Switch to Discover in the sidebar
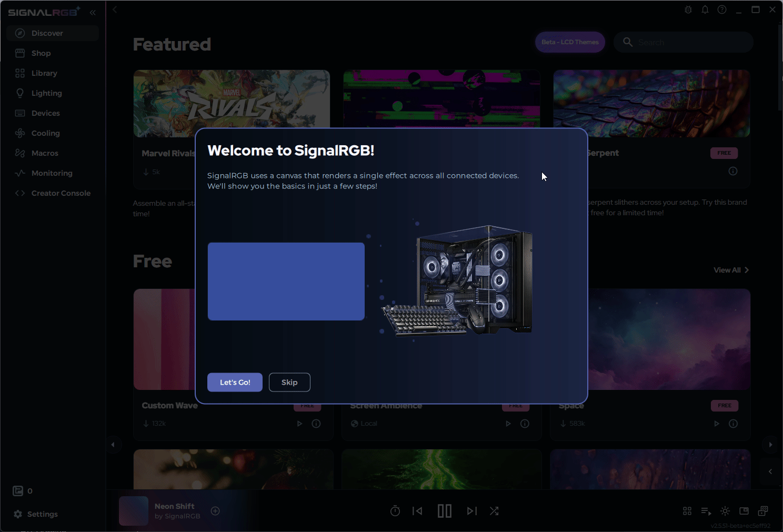Screen dimensions: 783x532 pos(46,33)
